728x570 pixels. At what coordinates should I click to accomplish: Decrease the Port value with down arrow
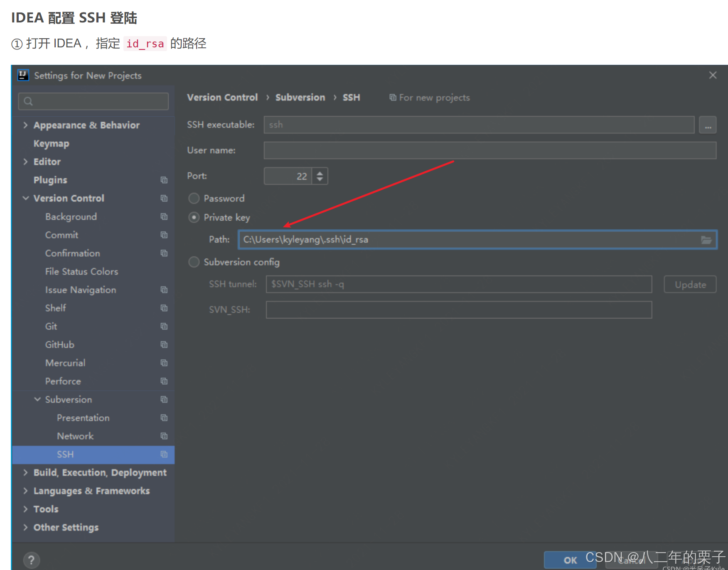(x=320, y=179)
